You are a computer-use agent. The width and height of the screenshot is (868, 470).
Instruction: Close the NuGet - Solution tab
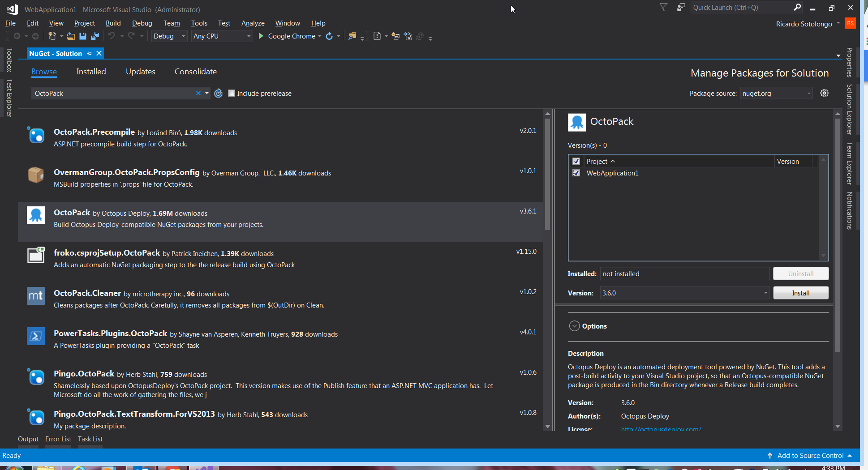pos(99,53)
